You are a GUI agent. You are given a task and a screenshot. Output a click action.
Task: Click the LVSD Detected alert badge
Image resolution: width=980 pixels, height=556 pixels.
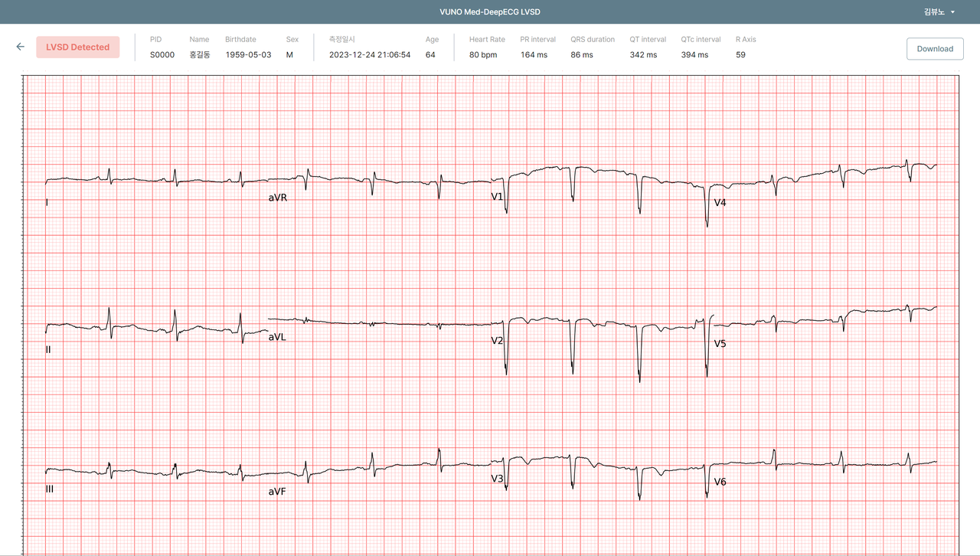coord(77,47)
